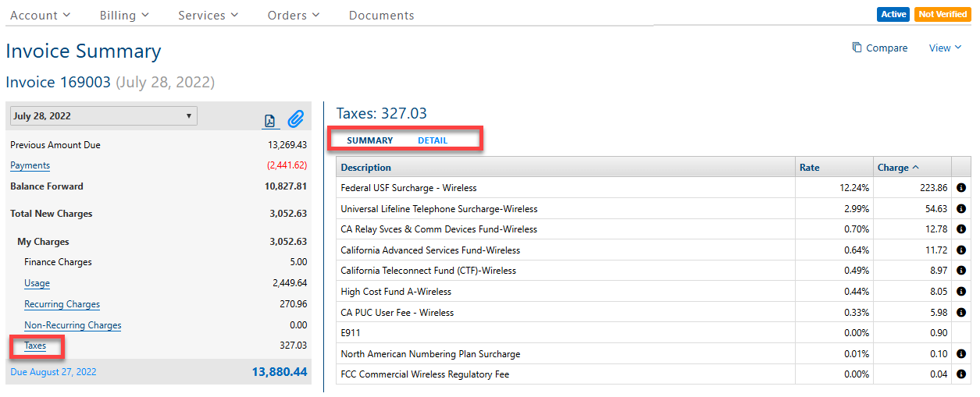
Task: Open info for FCC Commercial Wireless Fee
Action: (x=960, y=374)
